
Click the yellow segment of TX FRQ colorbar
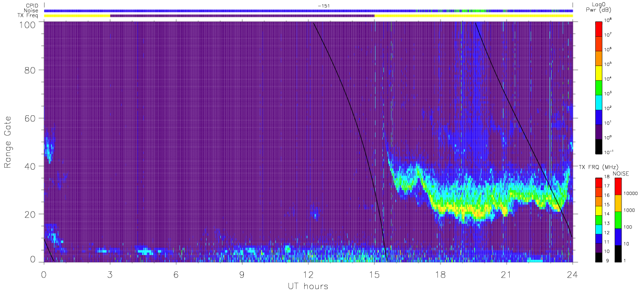[x=599, y=211]
